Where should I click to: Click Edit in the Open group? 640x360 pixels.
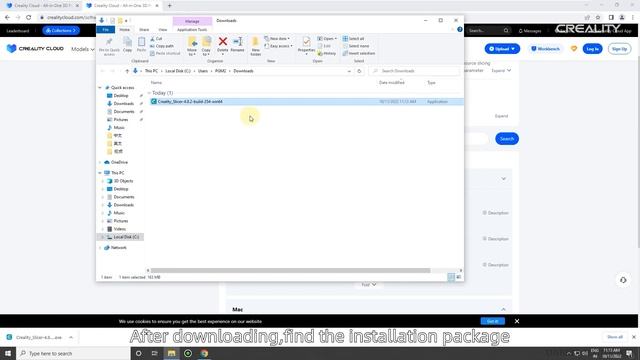click(324, 46)
